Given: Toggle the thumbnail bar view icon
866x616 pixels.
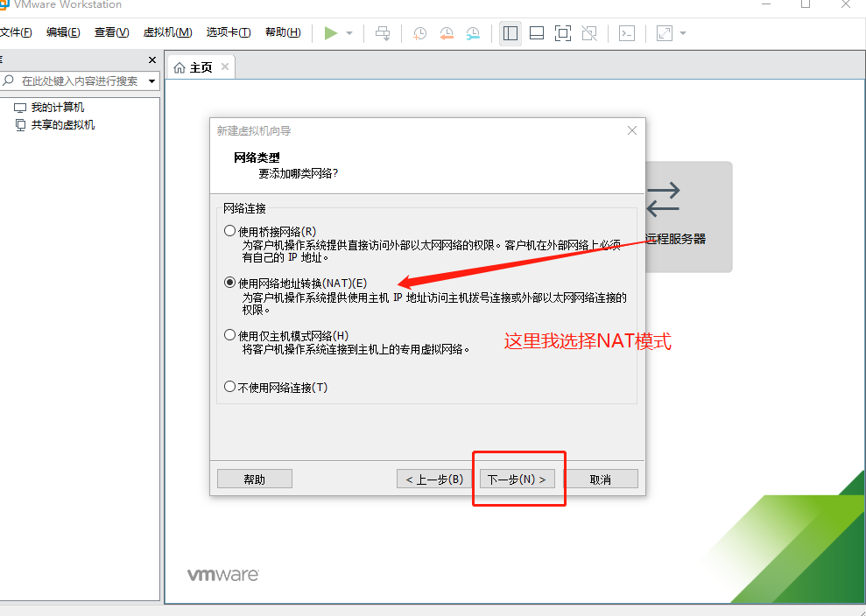Looking at the screenshot, I should point(536,33).
